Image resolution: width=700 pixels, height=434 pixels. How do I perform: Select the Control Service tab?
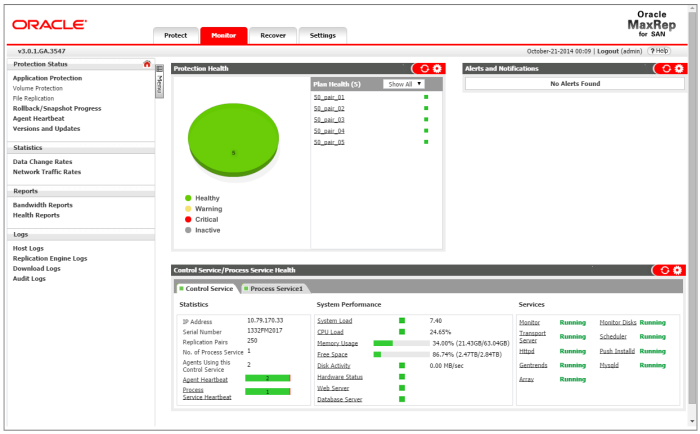206,288
